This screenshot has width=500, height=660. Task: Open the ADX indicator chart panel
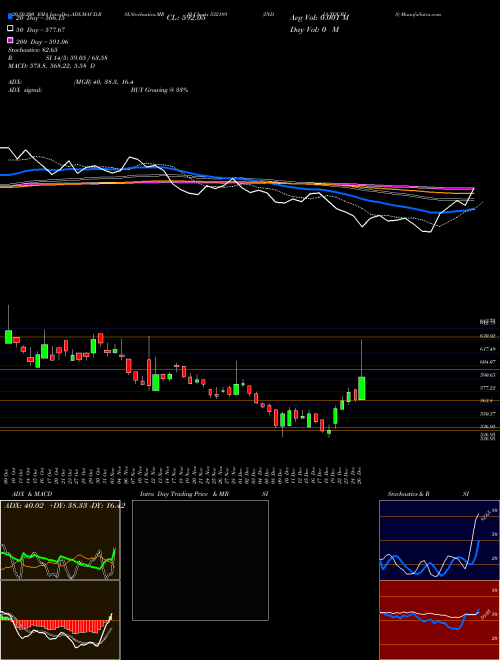60,540
